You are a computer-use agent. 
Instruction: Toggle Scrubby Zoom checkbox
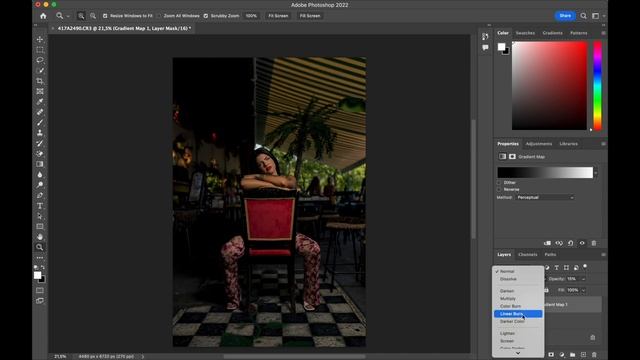click(x=206, y=16)
